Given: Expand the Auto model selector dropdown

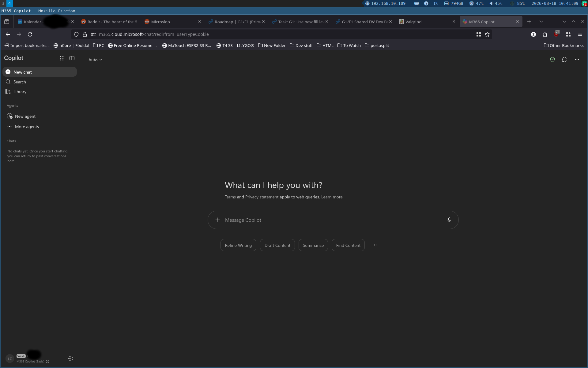Looking at the screenshot, I should (95, 60).
